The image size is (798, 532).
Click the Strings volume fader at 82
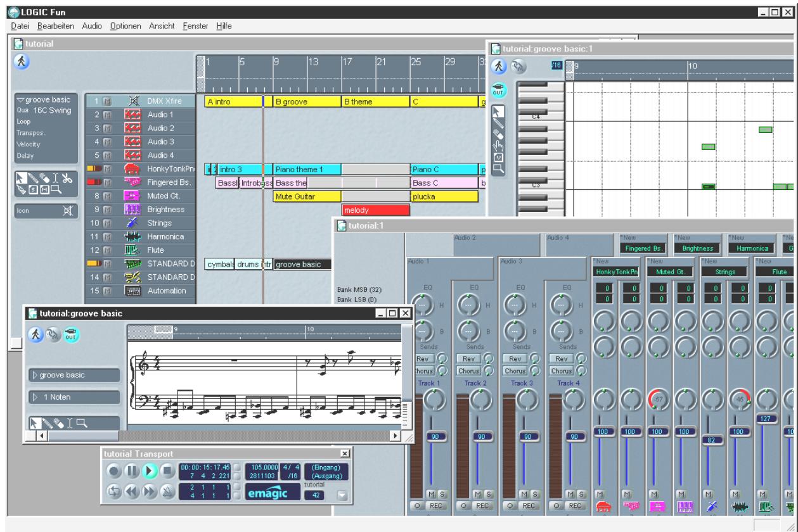point(714,440)
